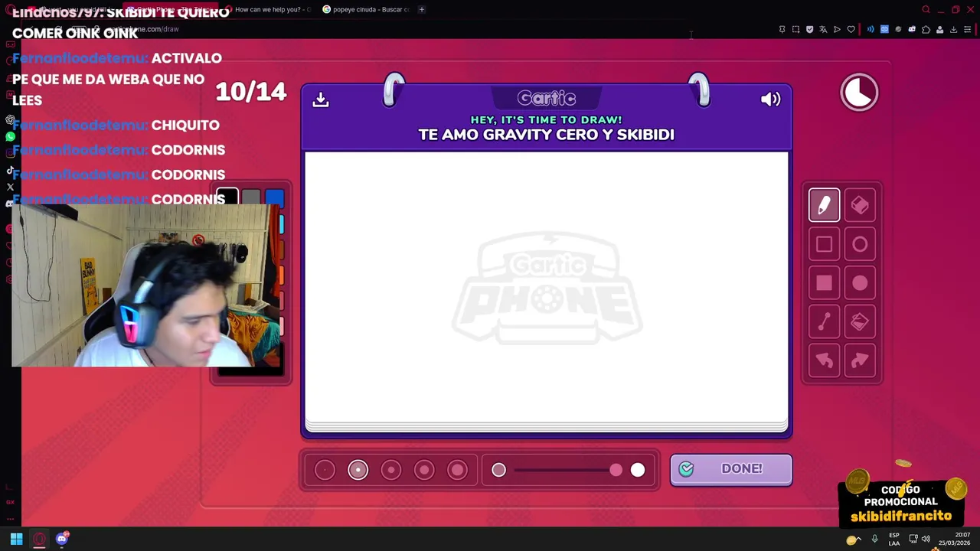Select the smallest brush size

point(325,470)
